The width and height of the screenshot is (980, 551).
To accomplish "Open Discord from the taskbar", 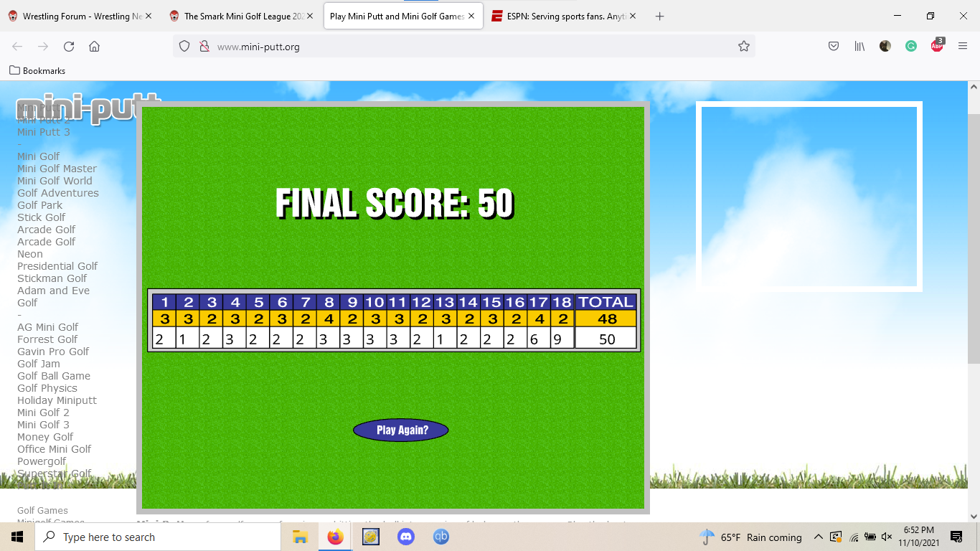I will click(405, 537).
